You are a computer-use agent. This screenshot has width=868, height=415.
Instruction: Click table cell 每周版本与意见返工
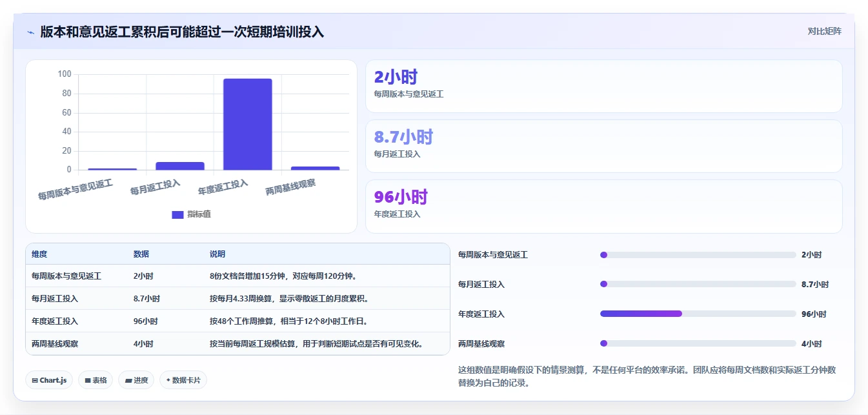66,276
